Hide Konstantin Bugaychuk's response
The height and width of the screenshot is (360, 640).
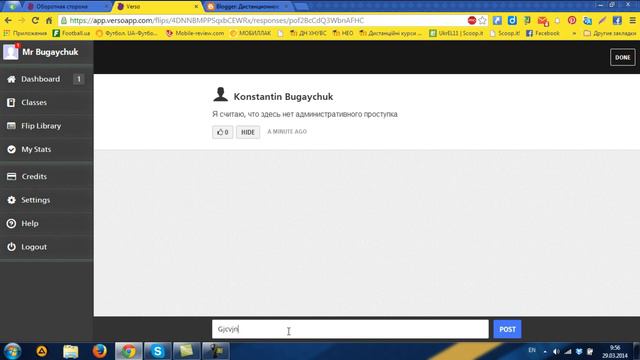pos(248,132)
